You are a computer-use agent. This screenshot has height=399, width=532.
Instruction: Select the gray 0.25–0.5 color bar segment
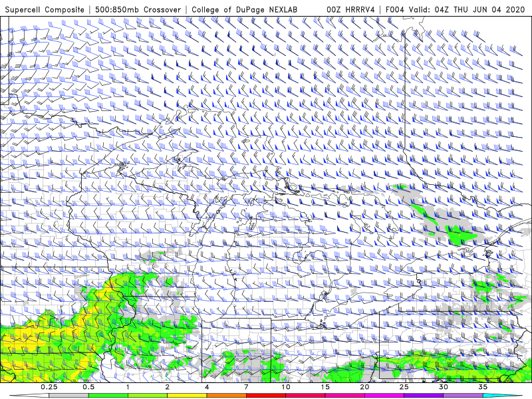pyautogui.click(x=68, y=396)
